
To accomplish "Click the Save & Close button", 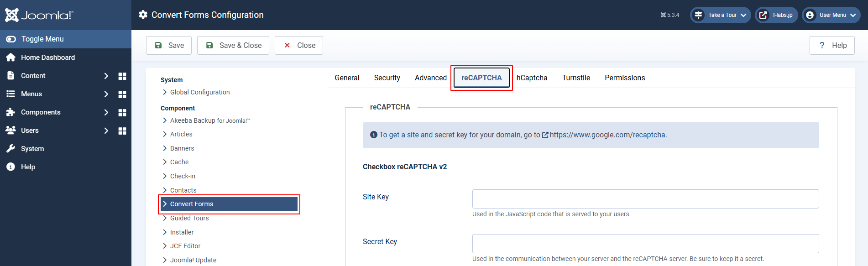I will pyautogui.click(x=233, y=45).
